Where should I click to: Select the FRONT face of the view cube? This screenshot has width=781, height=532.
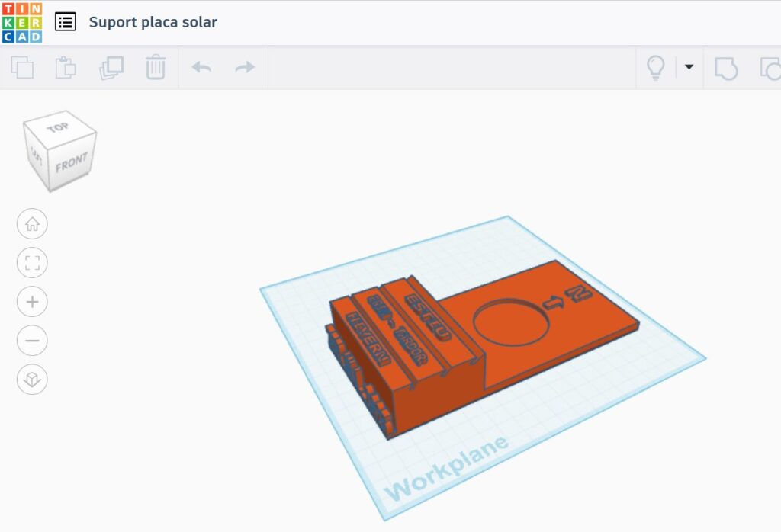(72, 163)
